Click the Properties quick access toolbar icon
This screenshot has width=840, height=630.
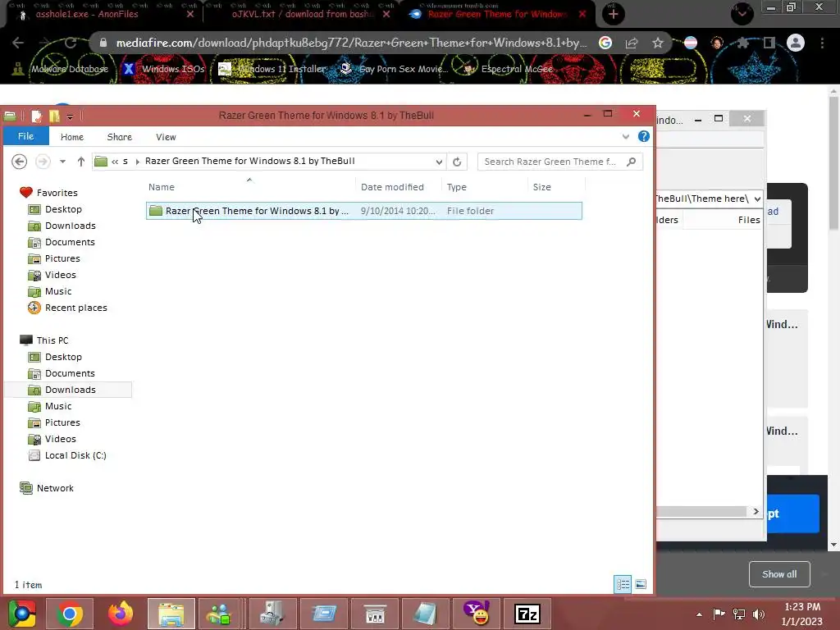click(36, 116)
